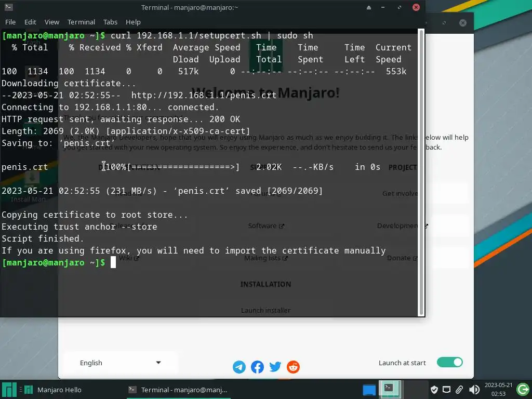This screenshot has width=532, height=399.
Task: Open the Manjaro application menu icon
Action: coord(9,390)
